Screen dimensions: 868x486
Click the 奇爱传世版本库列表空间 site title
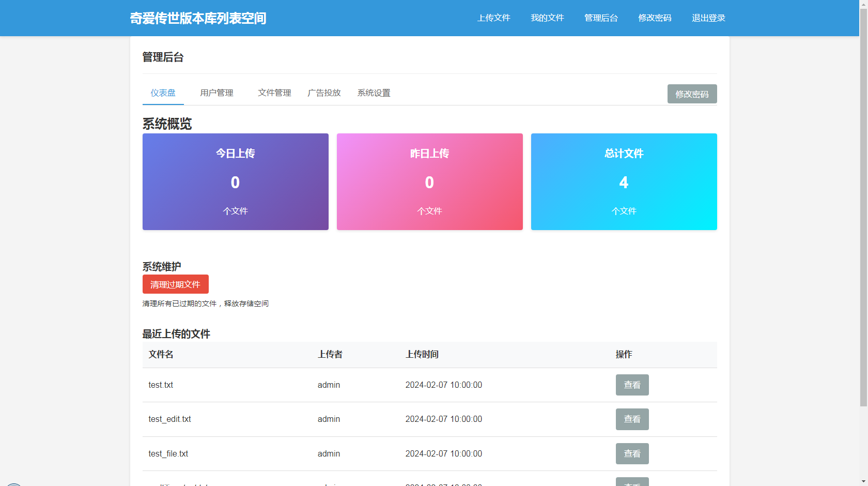click(198, 18)
